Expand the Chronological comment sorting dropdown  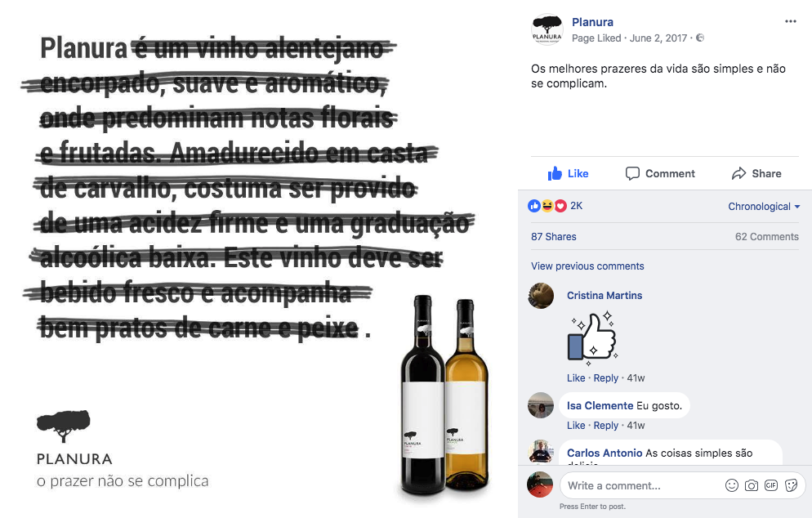click(x=764, y=206)
